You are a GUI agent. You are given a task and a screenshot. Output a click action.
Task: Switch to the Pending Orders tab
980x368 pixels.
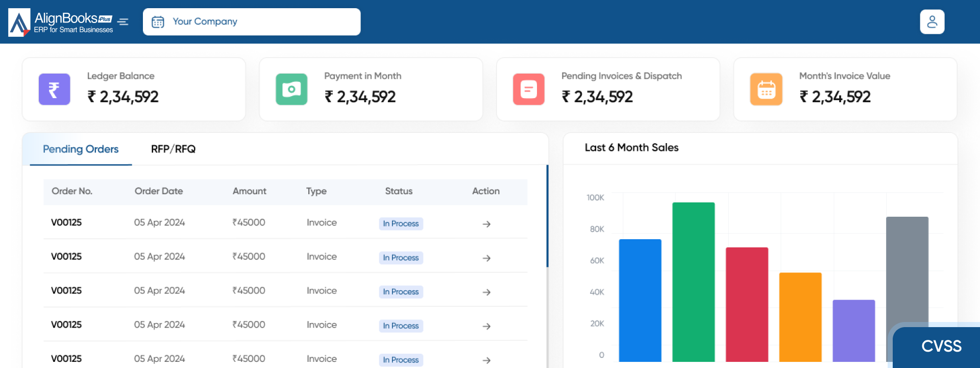tap(81, 149)
